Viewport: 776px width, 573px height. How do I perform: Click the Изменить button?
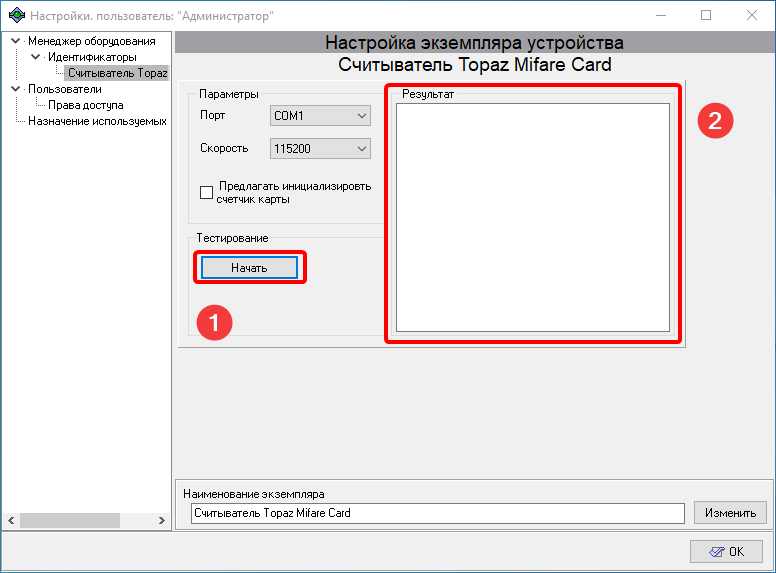pos(730,513)
